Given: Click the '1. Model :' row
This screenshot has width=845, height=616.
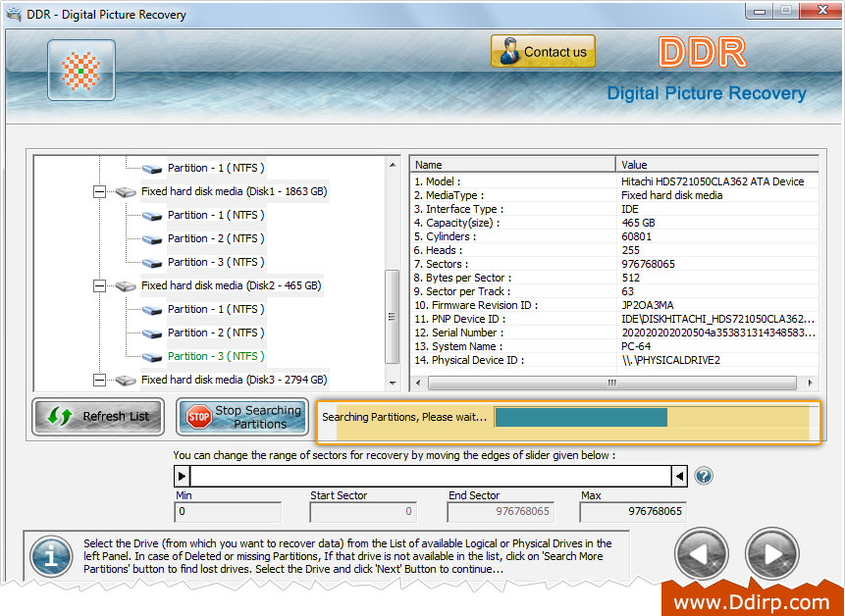Looking at the screenshot, I should pos(615,181).
